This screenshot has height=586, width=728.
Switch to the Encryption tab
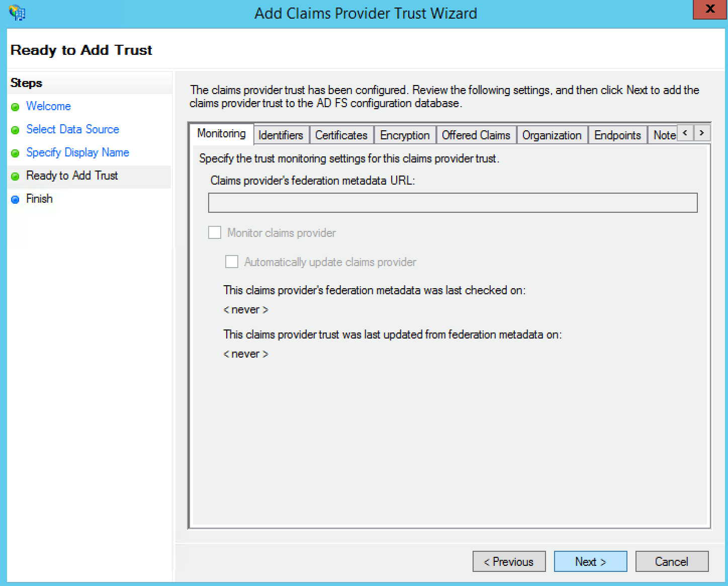click(x=405, y=135)
